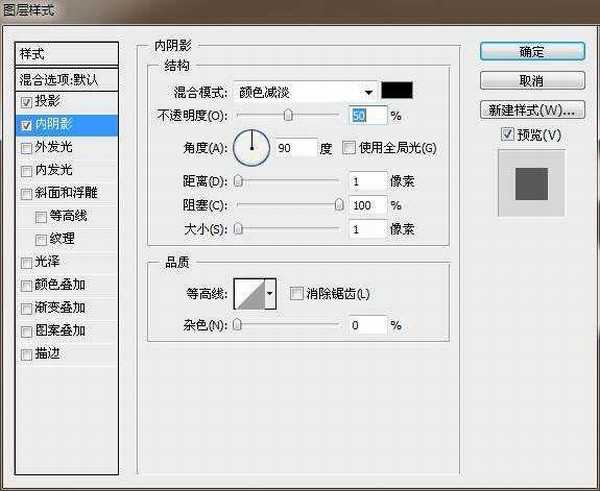Viewport: 600px width, 491px height.
Task: Click the black shadow color swatch
Action: [x=397, y=91]
